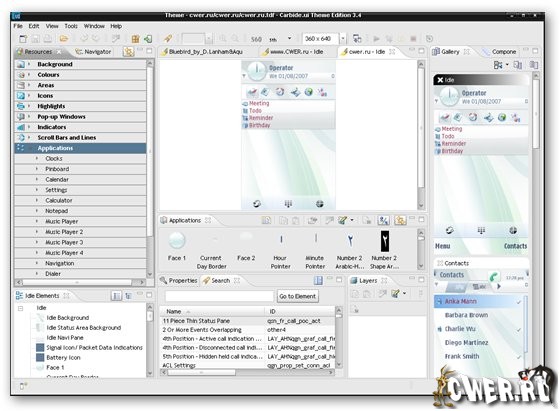
Task: Expand the Colours resource category
Action: point(30,75)
